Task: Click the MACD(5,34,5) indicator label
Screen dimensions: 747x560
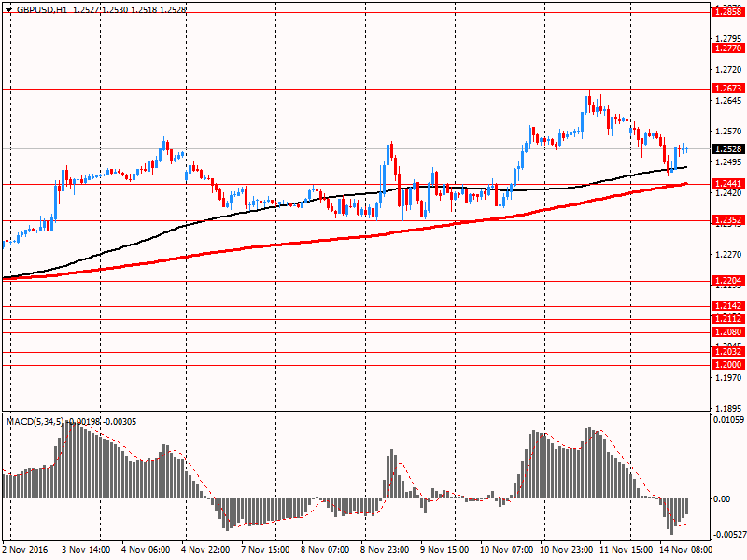Action: [35, 422]
